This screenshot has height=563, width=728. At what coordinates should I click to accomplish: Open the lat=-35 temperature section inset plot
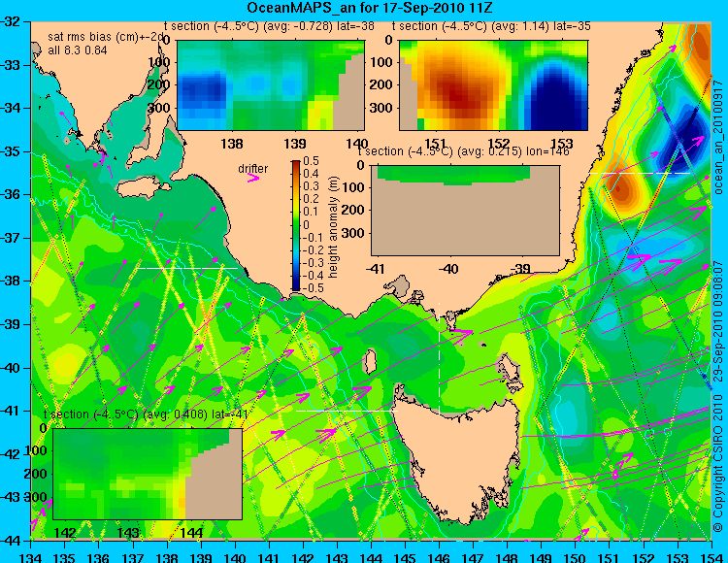[493, 85]
